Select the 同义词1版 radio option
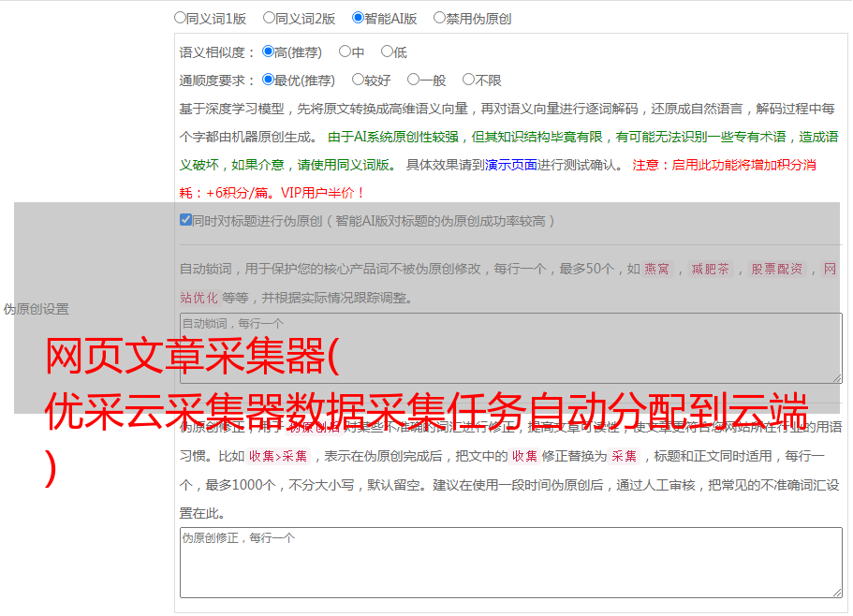The height and width of the screenshot is (616, 853). pyautogui.click(x=181, y=17)
